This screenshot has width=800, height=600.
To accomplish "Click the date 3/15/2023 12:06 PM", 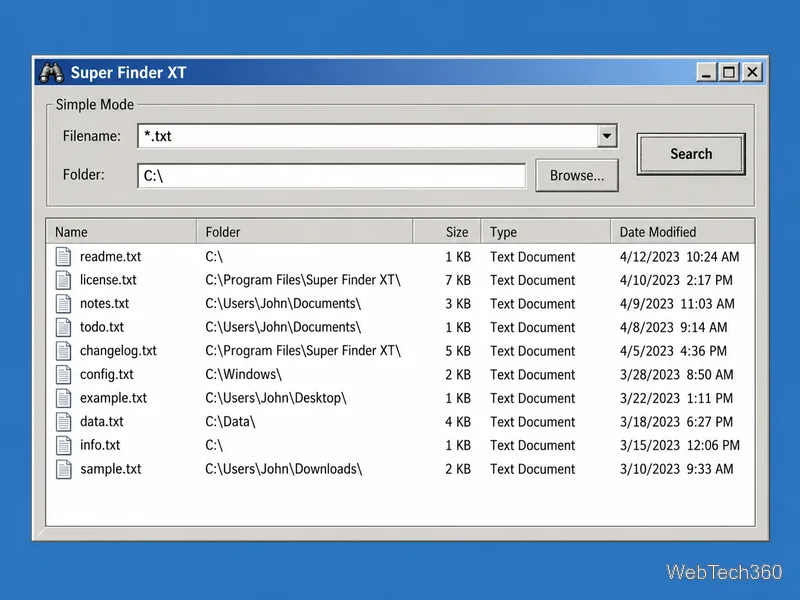I will (x=680, y=445).
